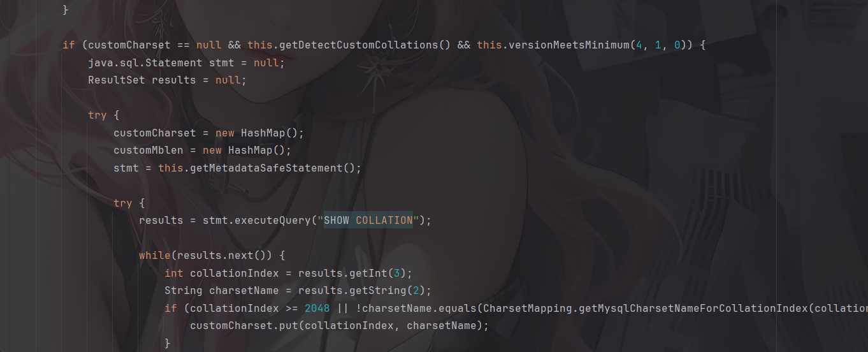This screenshot has height=352, width=868.
Task: Click HashMap on the customCharset assignment line
Action: [263, 133]
